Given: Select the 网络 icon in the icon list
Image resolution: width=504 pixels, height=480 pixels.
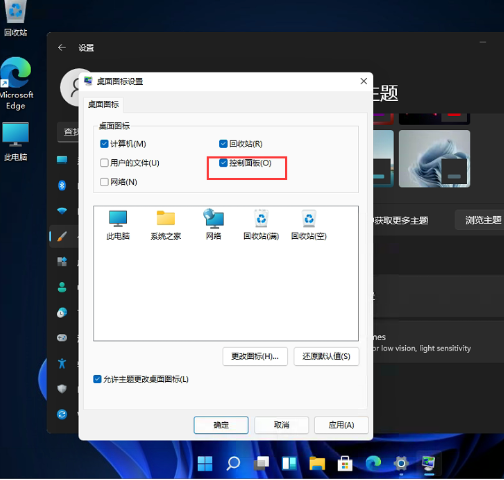Looking at the screenshot, I should click(213, 225).
